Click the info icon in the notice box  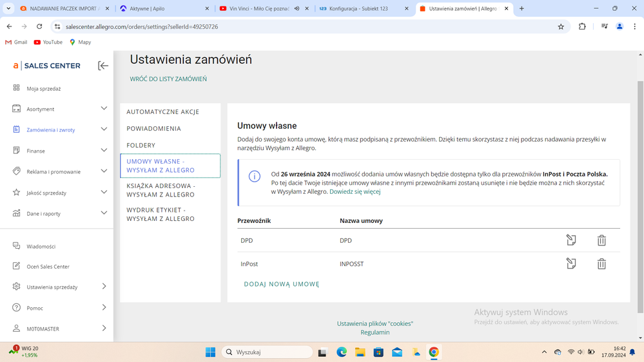(254, 176)
